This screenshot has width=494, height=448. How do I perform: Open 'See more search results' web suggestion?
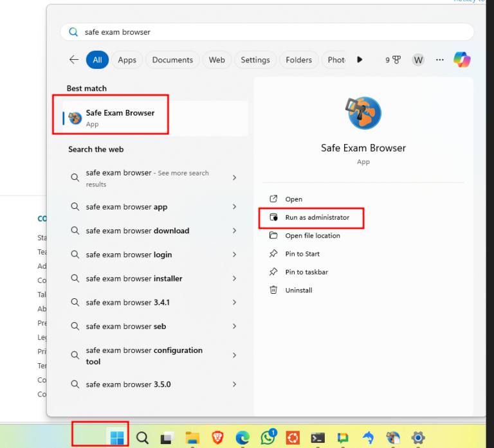point(154,178)
